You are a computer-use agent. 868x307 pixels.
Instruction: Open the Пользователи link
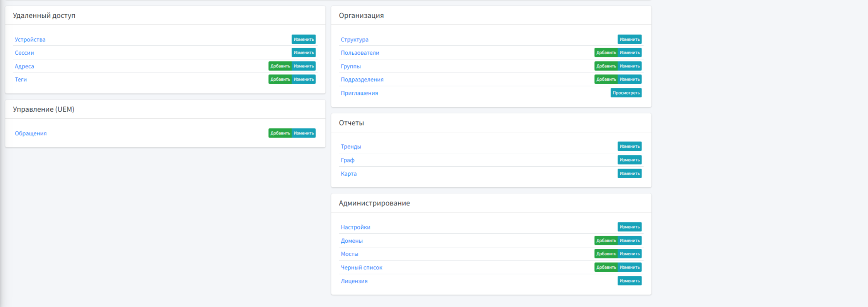(x=360, y=53)
